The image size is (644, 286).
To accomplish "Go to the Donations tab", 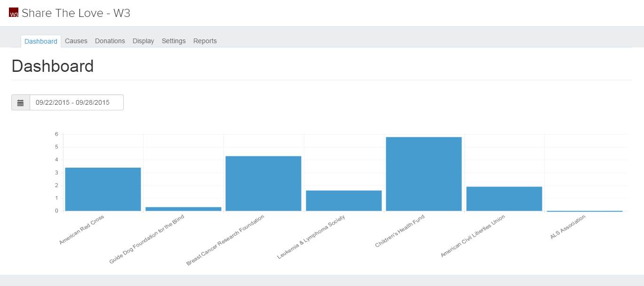I will [x=110, y=41].
